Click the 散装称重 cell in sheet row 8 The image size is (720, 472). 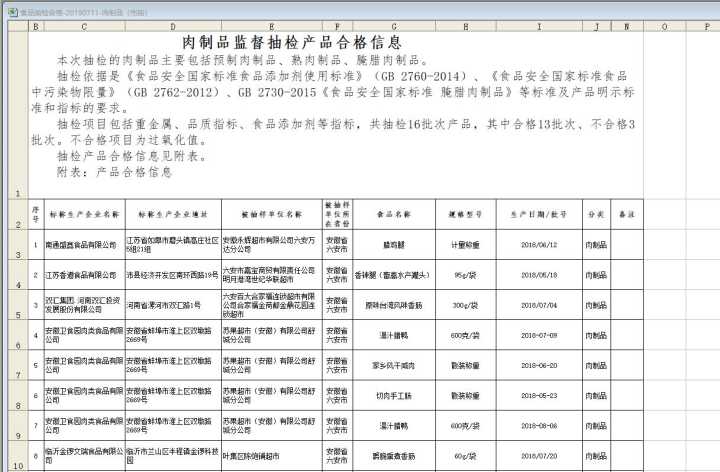[x=466, y=395]
